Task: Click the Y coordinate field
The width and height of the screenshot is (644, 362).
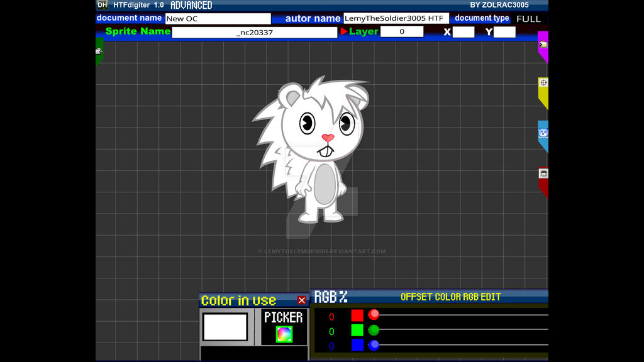Action: pyautogui.click(x=504, y=32)
